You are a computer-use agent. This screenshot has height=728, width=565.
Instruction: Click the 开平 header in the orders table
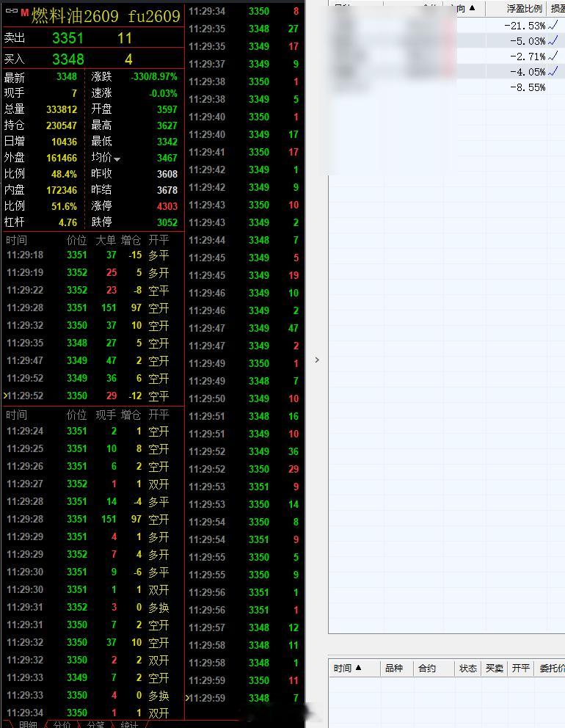pyautogui.click(x=521, y=668)
